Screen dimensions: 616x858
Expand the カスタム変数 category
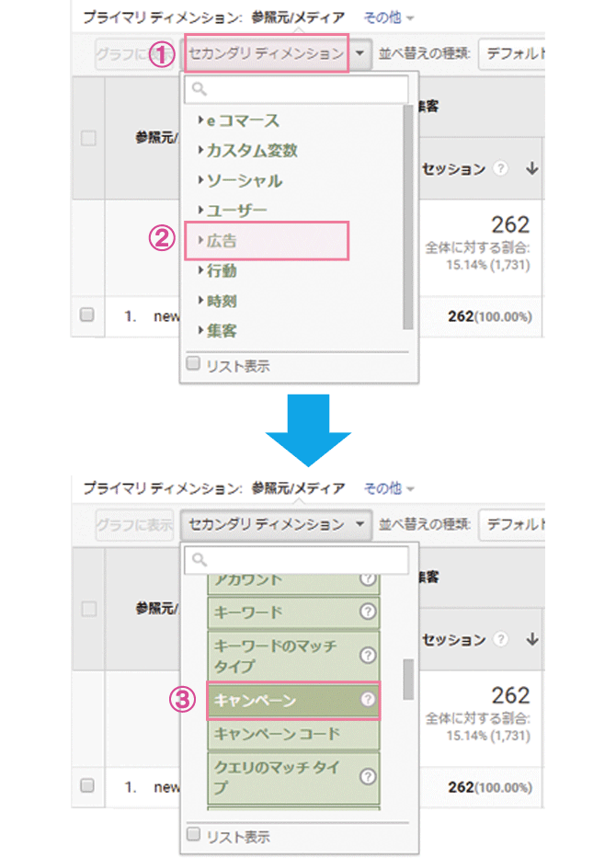pos(248,151)
